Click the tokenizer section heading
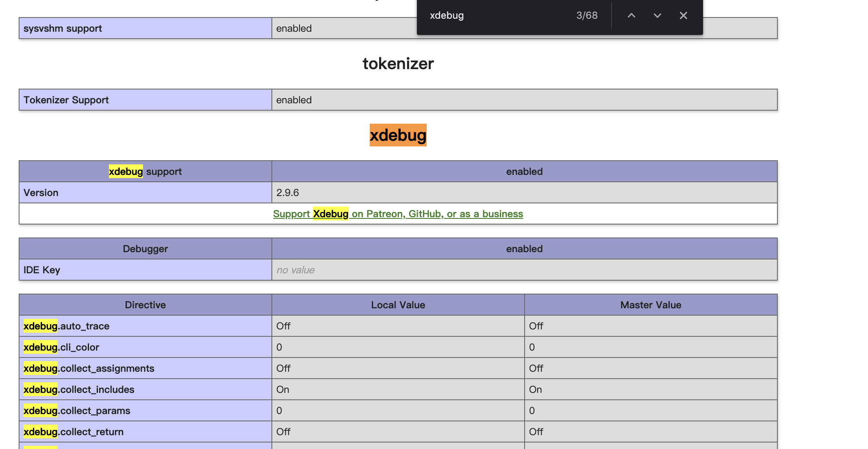Image resolution: width=868 pixels, height=449 pixels. coord(398,63)
